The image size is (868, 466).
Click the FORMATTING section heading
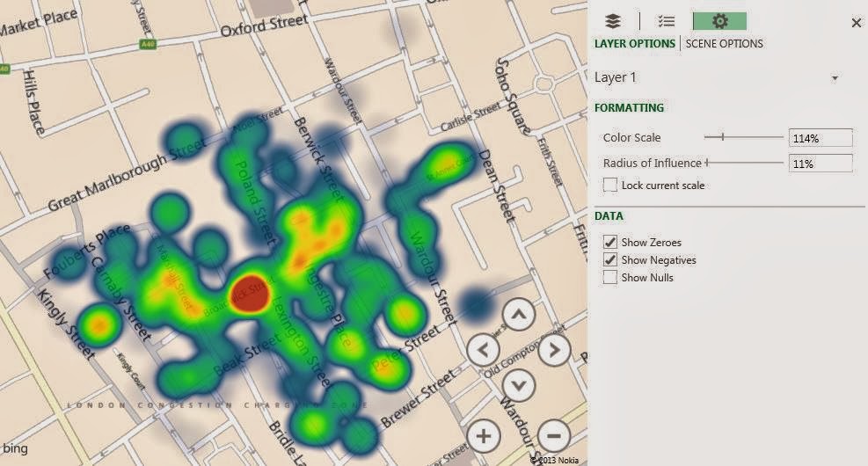(x=629, y=107)
